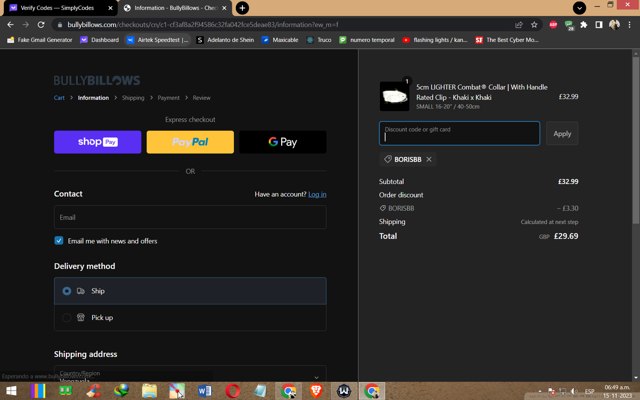
Task: Switch to the Verify Codes SimplyCodes tab
Action: (57, 8)
